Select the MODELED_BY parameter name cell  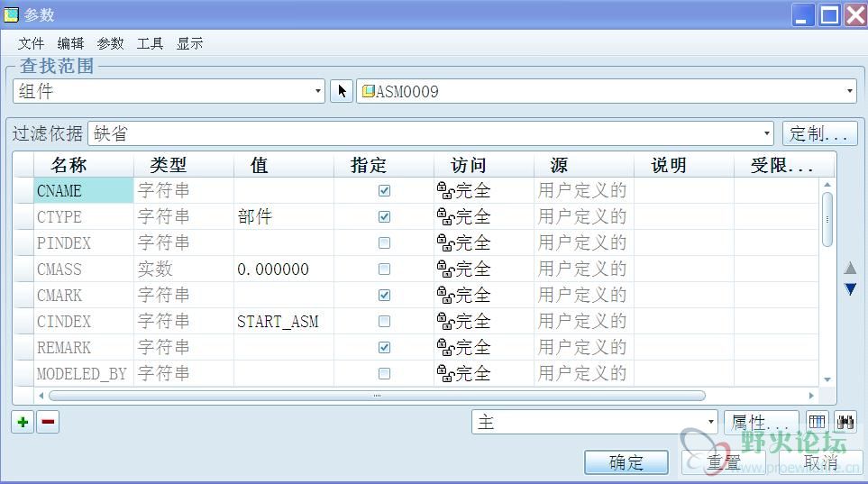click(x=84, y=373)
